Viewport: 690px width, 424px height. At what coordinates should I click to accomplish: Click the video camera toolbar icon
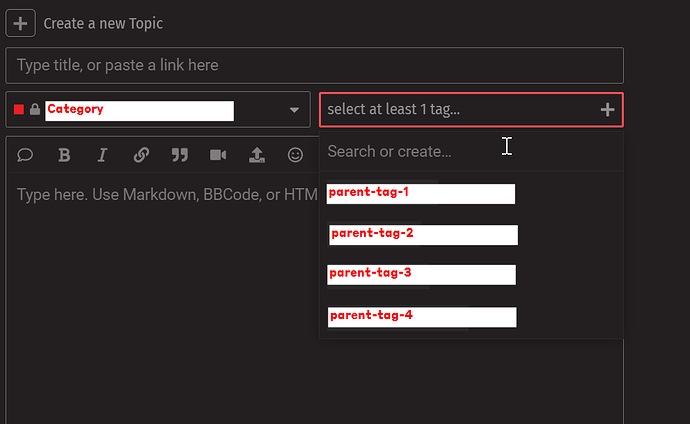click(218, 155)
